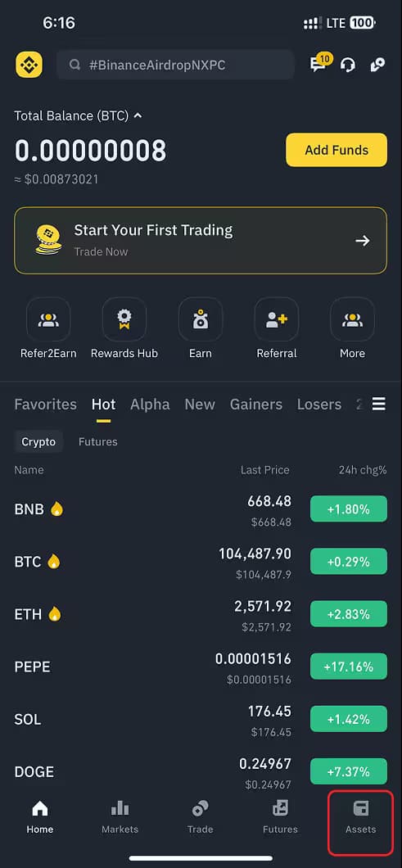Open the chat notifications icon
Image resolution: width=402 pixels, height=868 pixels.
click(x=319, y=64)
